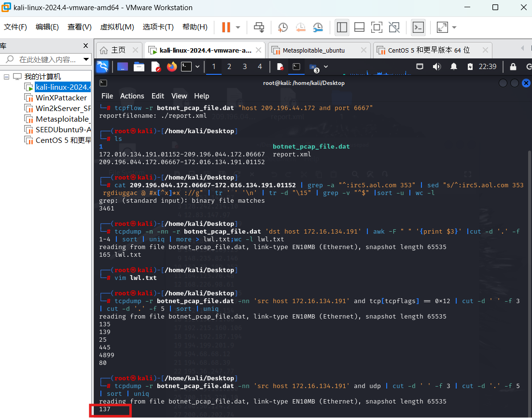This screenshot has width=532, height=418.
Task: Revert the VM to its previous snapshot
Action: click(300, 27)
